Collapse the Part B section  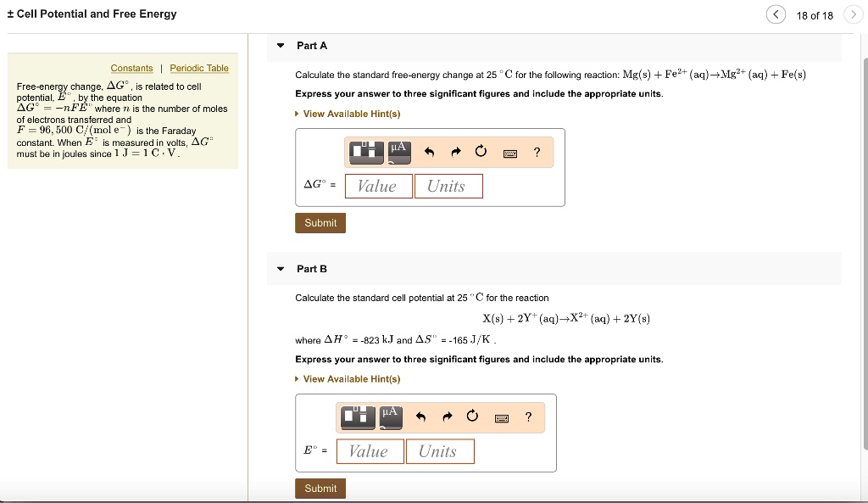(281, 268)
